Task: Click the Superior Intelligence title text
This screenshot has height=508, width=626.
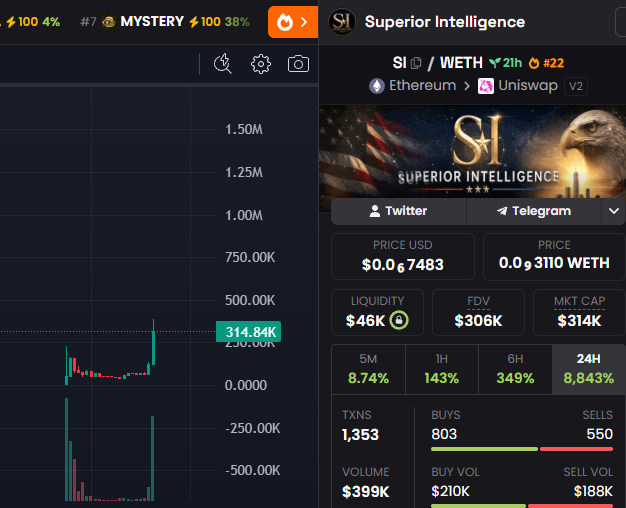Action: click(x=445, y=22)
